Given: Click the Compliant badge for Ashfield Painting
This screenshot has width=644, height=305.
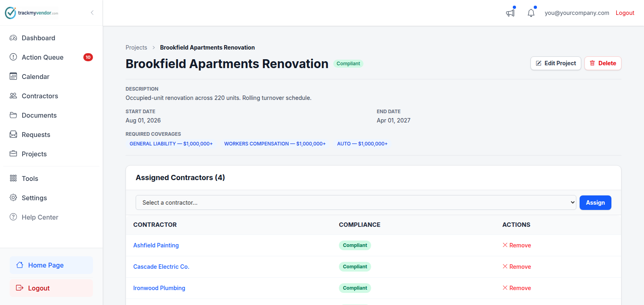Looking at the screenshot, I should pos(355,245).
